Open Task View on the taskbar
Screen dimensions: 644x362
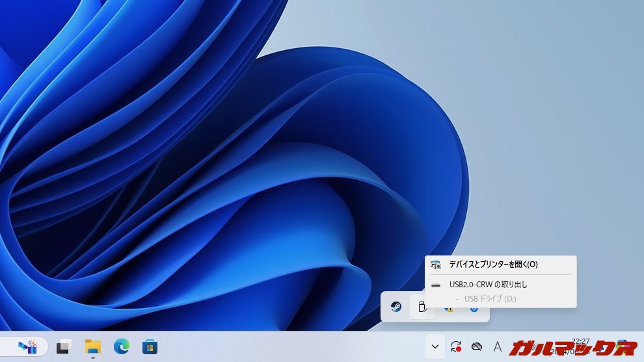click(x=63, y=346)
